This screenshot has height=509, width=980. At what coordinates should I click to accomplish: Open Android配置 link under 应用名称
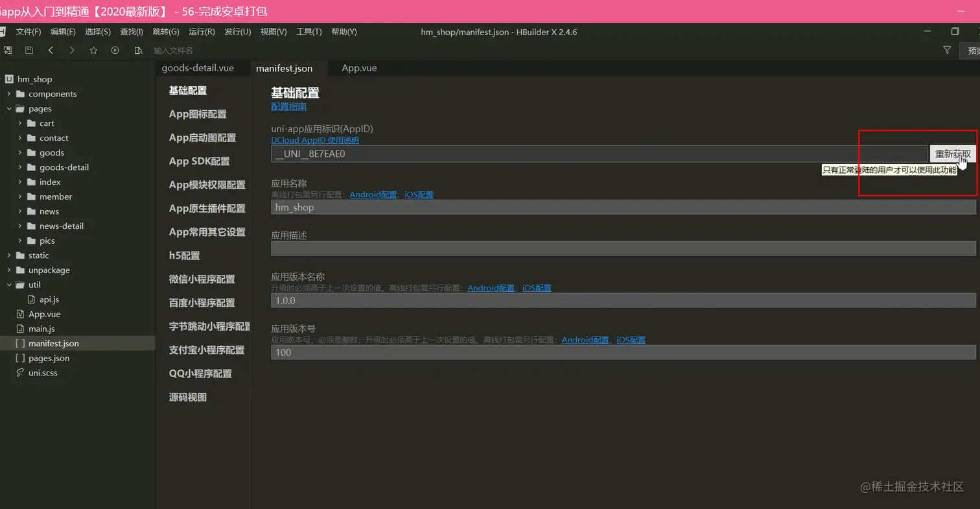click(373, 195)
